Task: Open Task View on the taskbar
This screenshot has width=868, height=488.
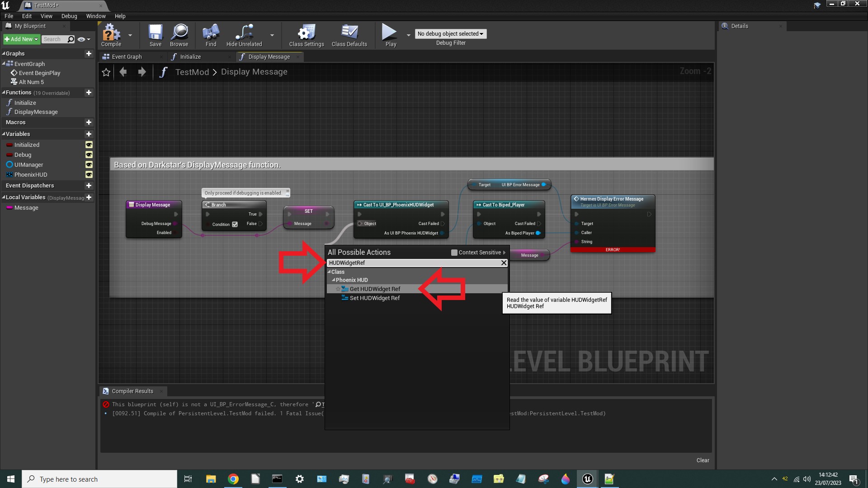Action: [x=188, y=479]
